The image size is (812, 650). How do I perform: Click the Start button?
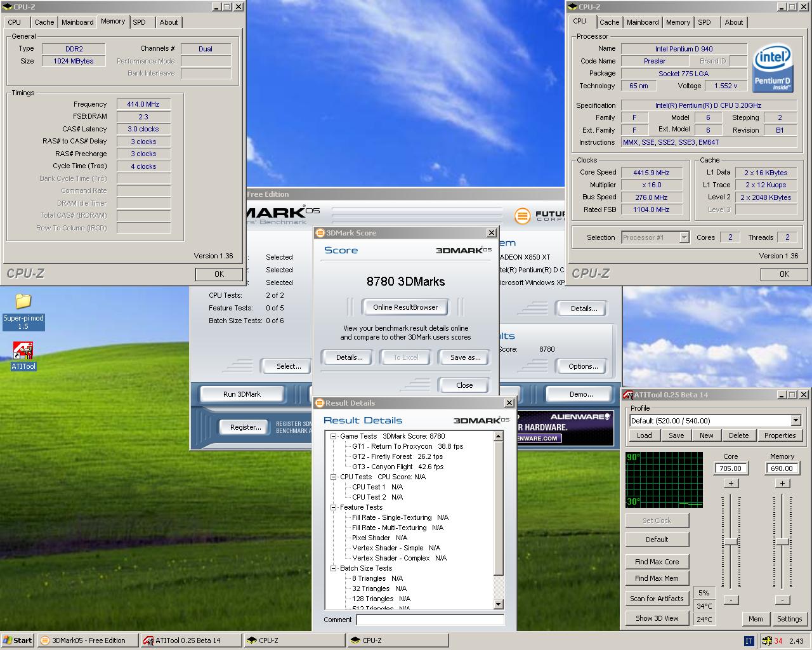pos(18,640)
